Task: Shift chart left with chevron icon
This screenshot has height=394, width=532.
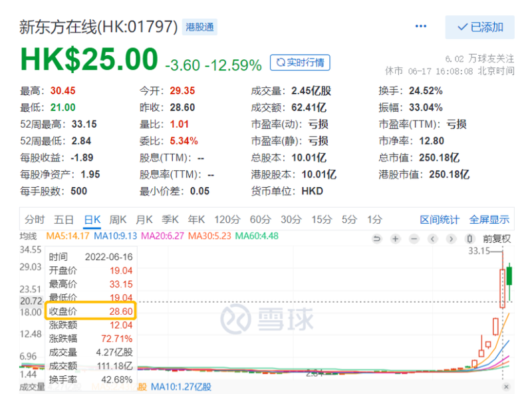Action: tap(433, 239)
